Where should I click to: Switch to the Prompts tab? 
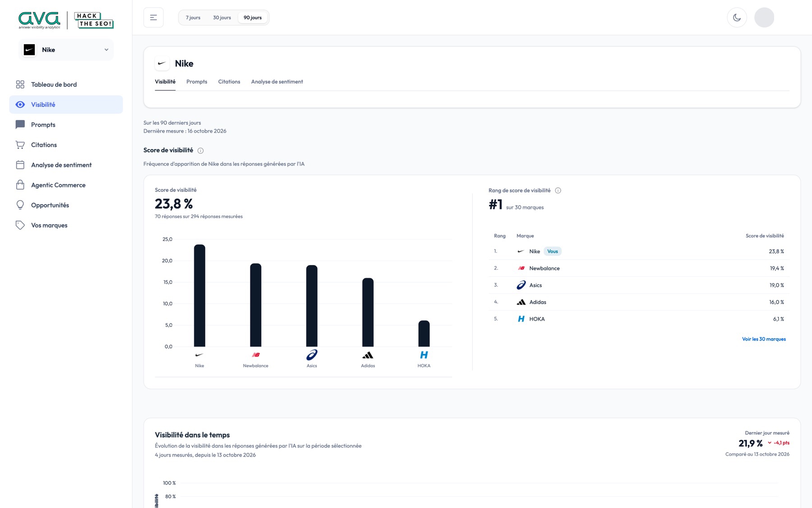pyautogui.click(x=197, y=82)
